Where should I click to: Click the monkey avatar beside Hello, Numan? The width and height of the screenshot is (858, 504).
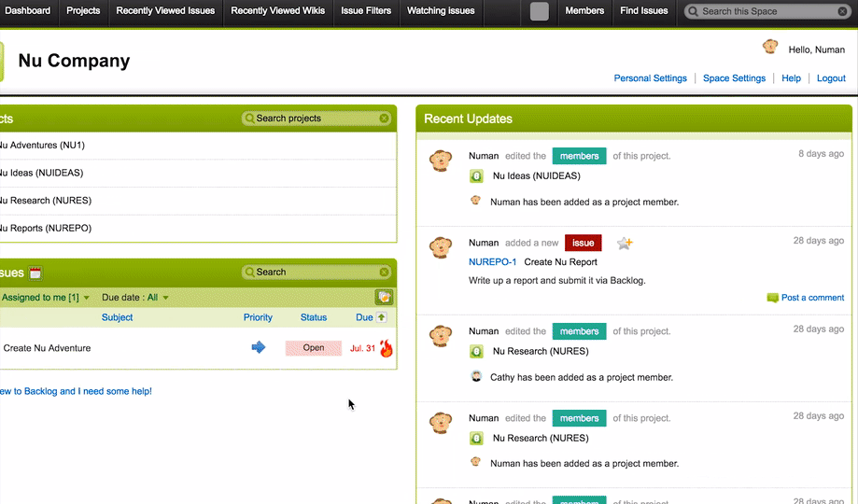(770, 47)
